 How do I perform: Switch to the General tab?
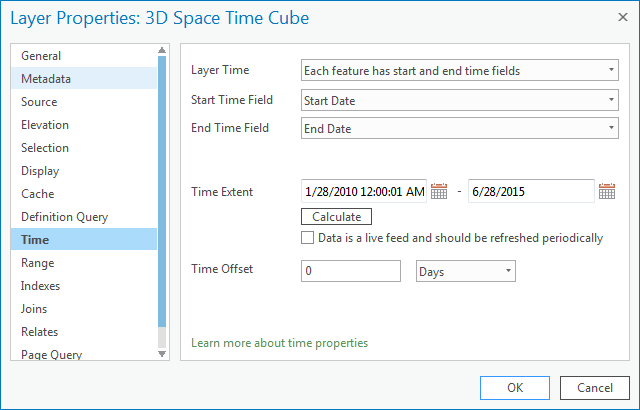click(41, 56)
